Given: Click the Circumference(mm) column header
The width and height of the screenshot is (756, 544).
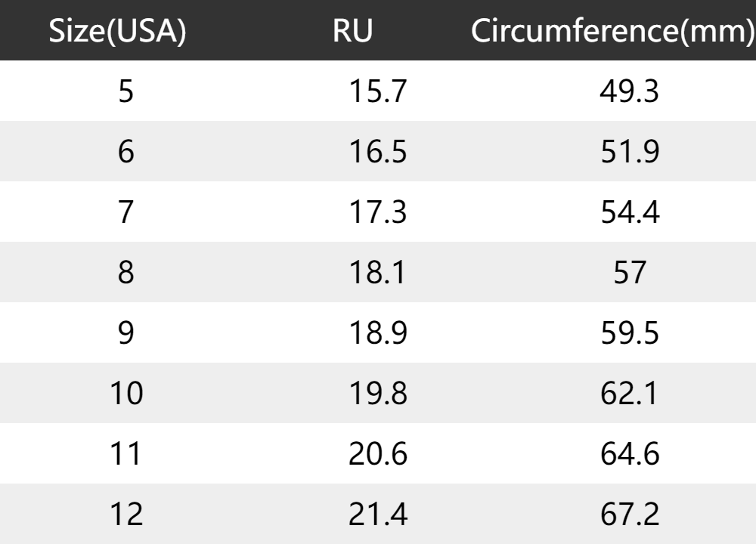Looking at the screenshot, I should tap(613, 31).
